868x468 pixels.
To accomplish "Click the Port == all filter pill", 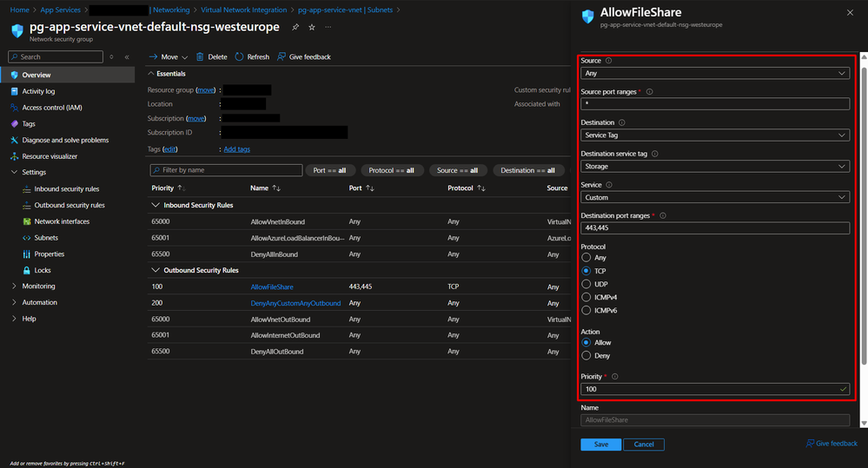I will click(329, 170).
